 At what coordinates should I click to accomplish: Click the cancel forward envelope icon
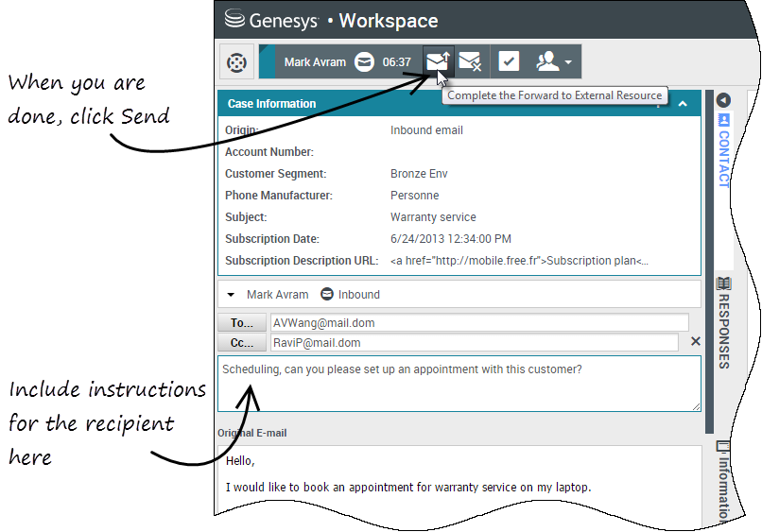coord(471,61)
